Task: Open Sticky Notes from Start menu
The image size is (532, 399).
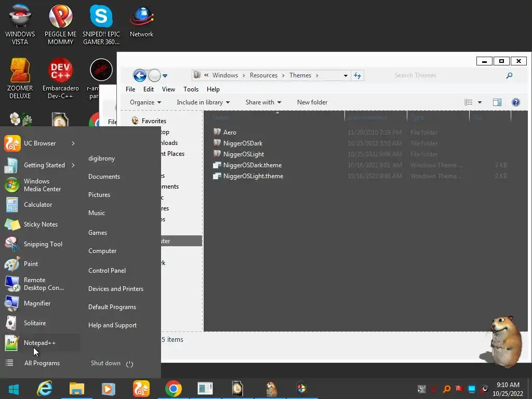Action: pyautogui.click(x=41, y=224)
